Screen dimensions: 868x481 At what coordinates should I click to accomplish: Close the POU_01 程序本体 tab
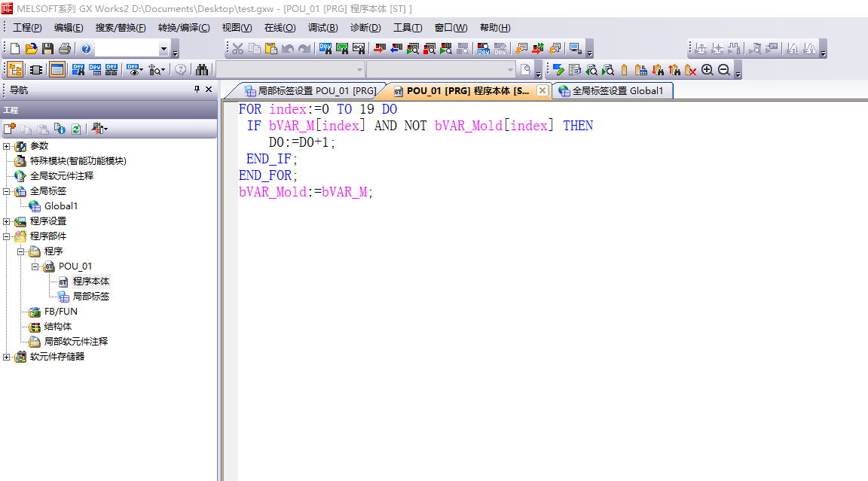click(542, 90)
